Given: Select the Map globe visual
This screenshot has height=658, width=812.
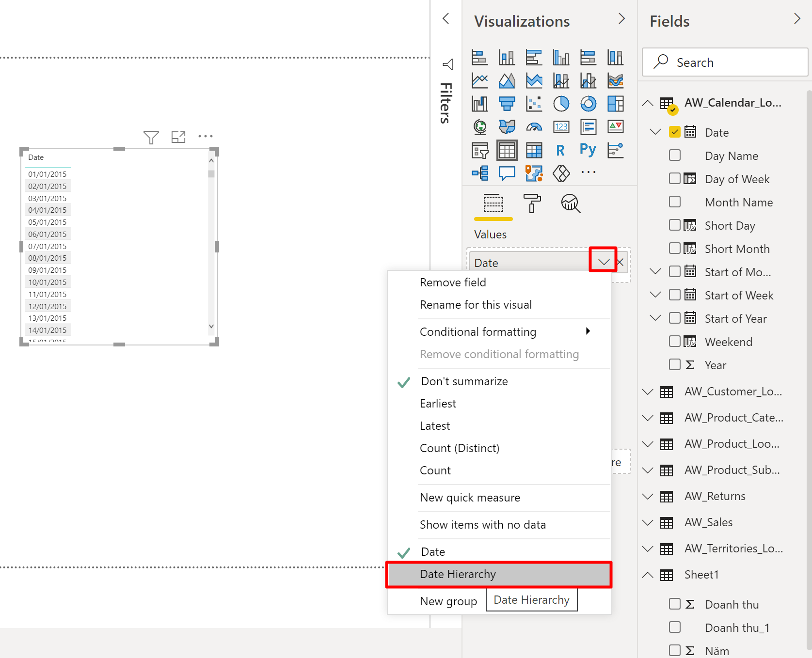Looking at the screenshot, I should tap(479, 127).
